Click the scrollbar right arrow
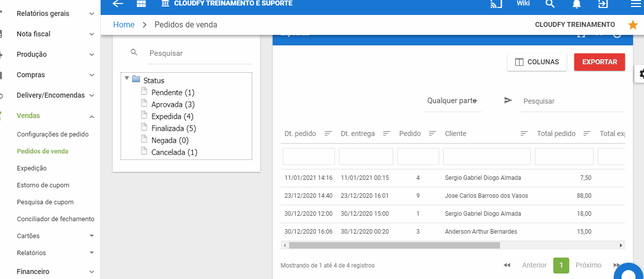 click(x=621, y=245)
